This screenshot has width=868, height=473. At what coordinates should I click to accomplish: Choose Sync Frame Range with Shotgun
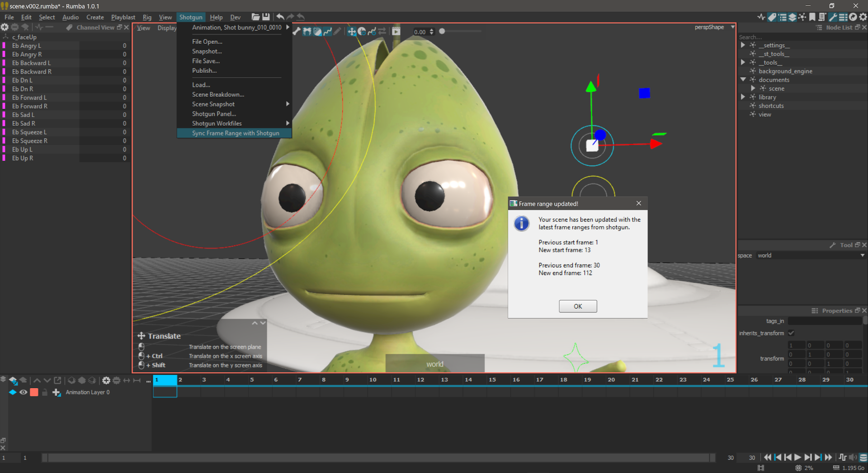pos(235,133)
